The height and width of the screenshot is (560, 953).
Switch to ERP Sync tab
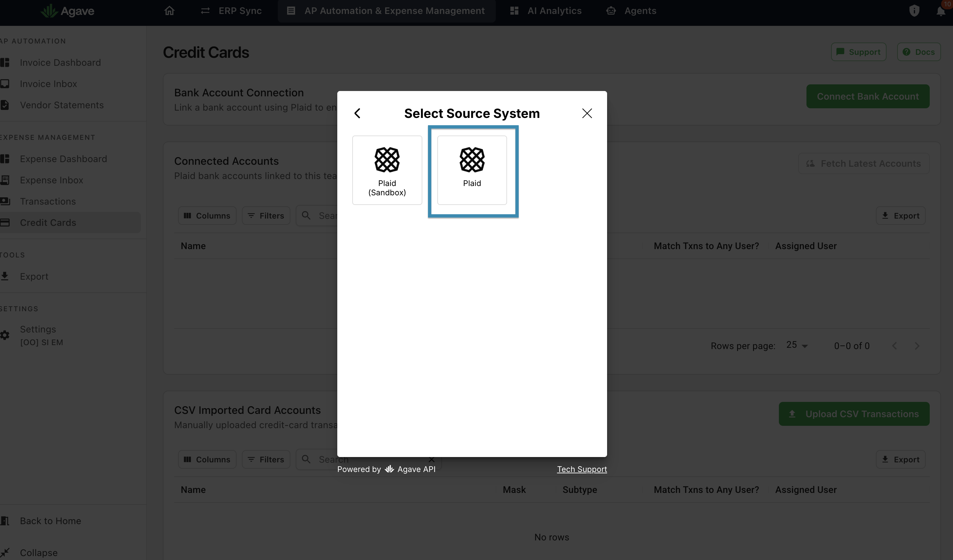[x=231, y=11]
